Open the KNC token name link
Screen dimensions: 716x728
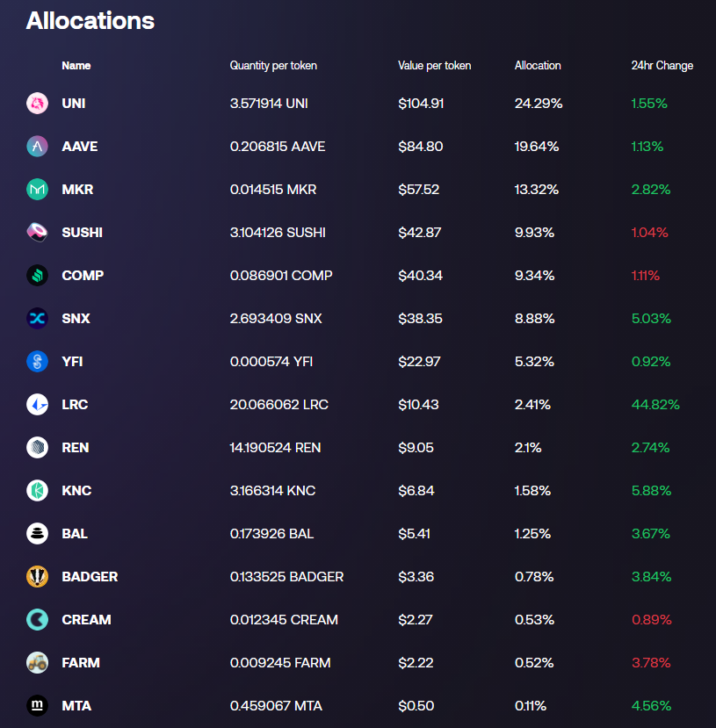tap(76, 491)
